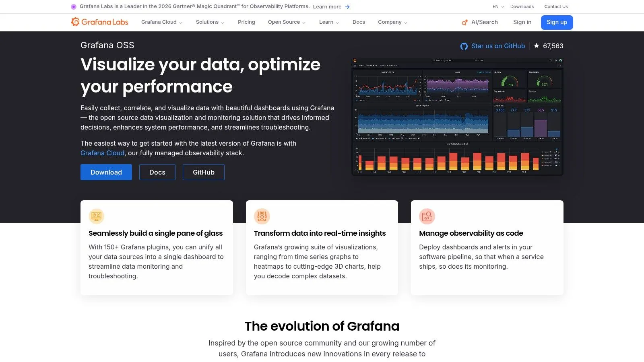
Task: Open the Contact Us link
Action: (556, 6)
